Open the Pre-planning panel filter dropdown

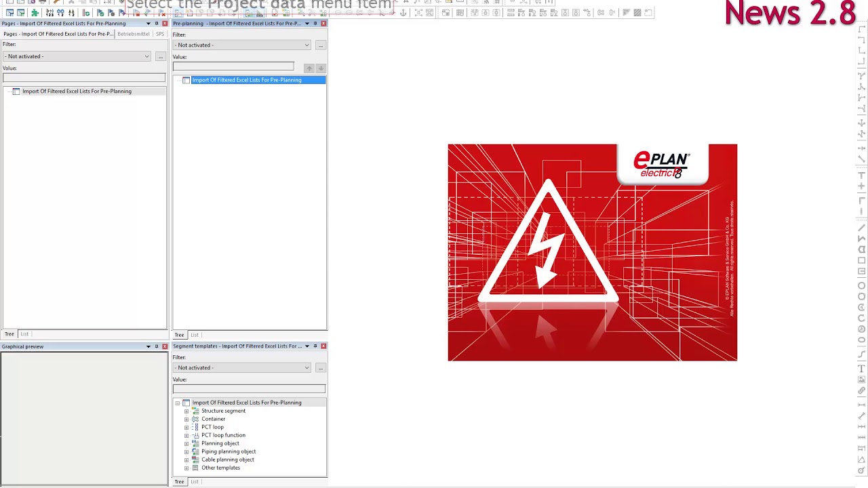307,45
